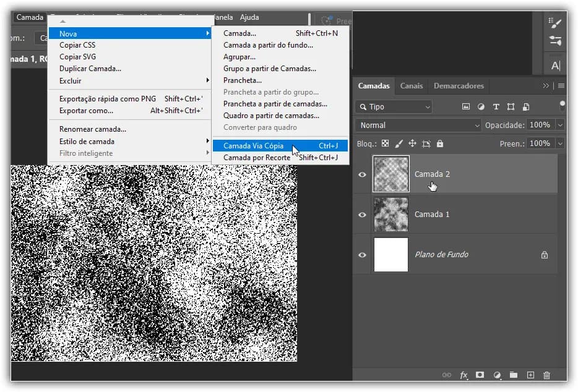578x392 pixels.
Task: Choose Duplicar Camada...
Action: 90,69
